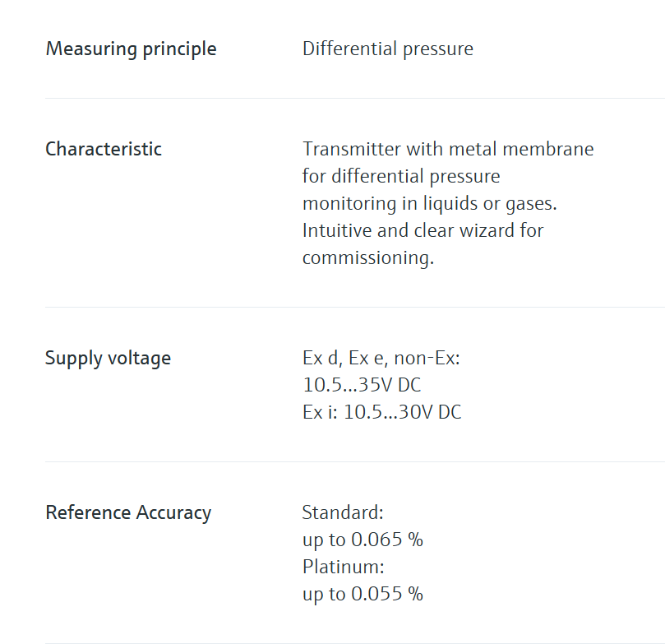Viewport: 665px width, 644px height.
Task: Click the Characteristic row label
Action: pos(104,150)
